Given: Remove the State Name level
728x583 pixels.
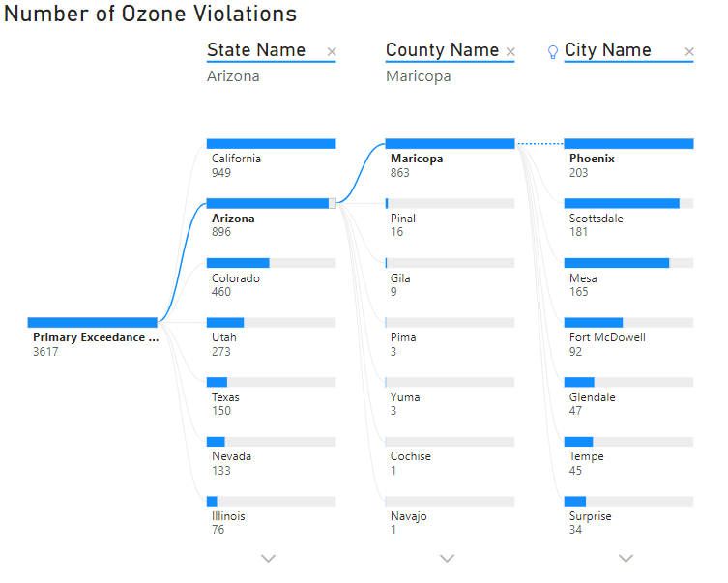Looking at the screenshot, I should (x=332, y=52).
